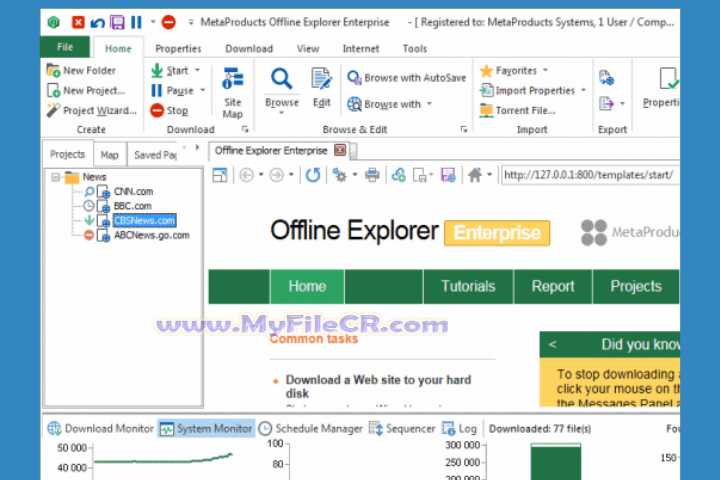
Task: Collapse the News folder tree node
Action: pyautogui.click(x=56, y=177)
